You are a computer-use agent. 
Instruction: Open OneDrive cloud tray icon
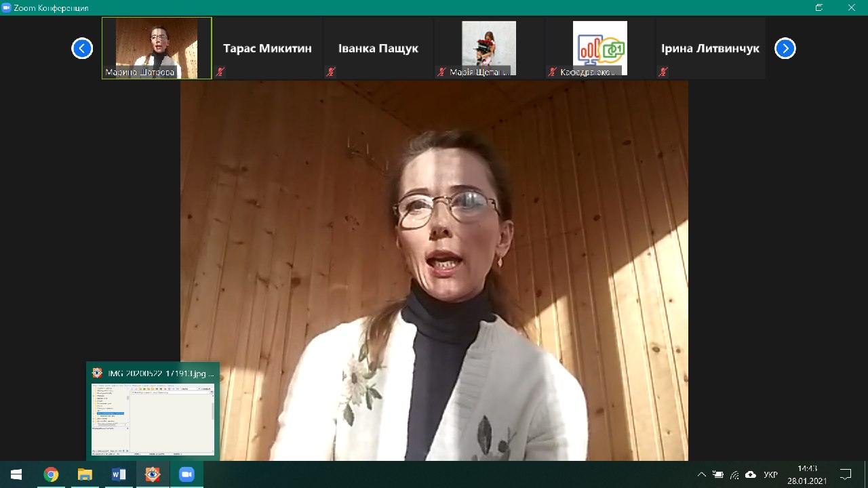750,474
